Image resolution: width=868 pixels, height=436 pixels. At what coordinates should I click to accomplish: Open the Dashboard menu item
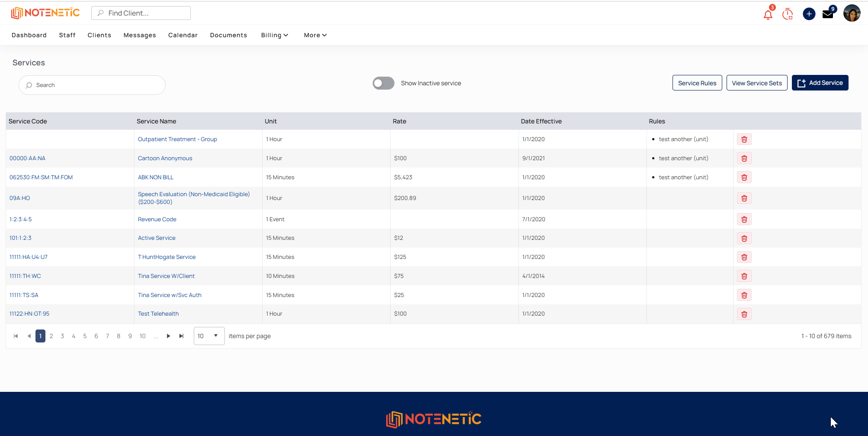[x=29, y=35]
